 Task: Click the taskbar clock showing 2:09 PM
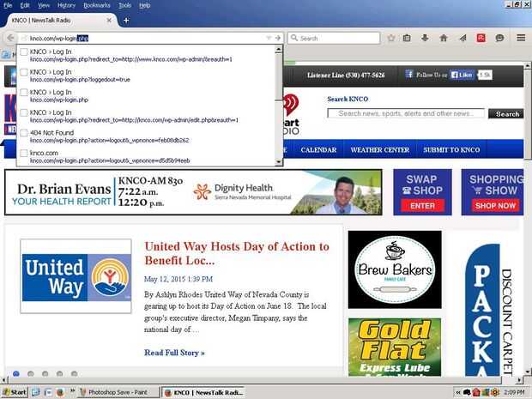pos(514,392)
